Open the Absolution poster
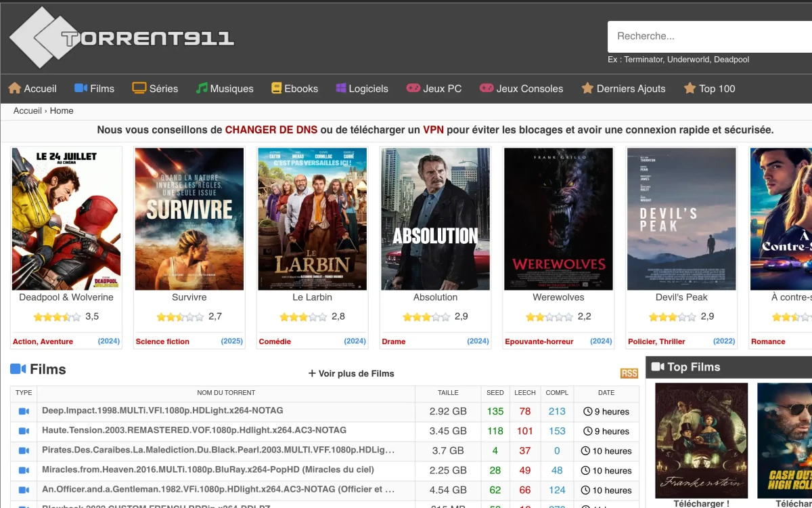The height and width of the screenshot is (508, 812). click(436, 219)
